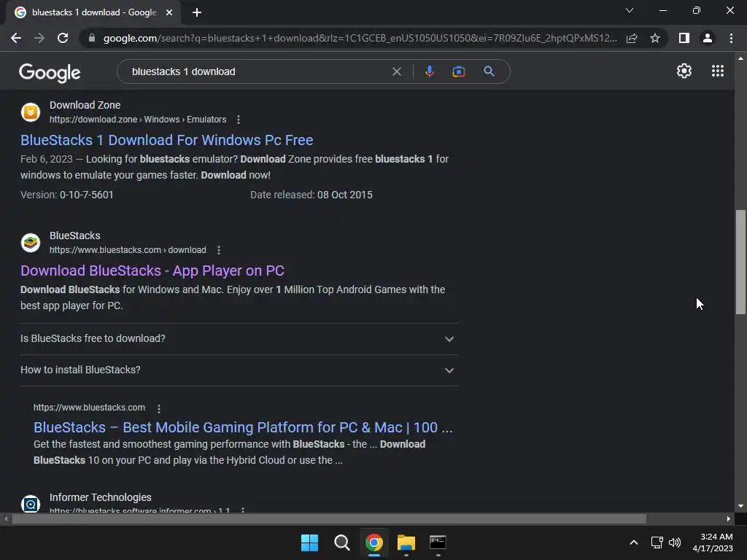Share this page from address bar
Viewport: 747px width, 560px height.
click(632, 38)
